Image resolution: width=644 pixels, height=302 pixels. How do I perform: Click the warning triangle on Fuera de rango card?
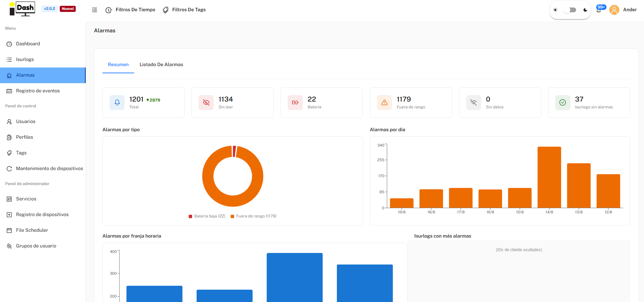point(384,103)
